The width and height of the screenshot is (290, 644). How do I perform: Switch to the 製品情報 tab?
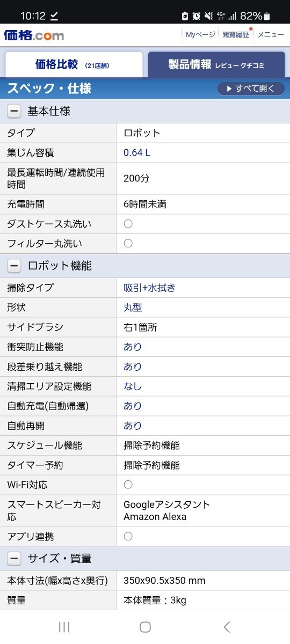(216, 64)
